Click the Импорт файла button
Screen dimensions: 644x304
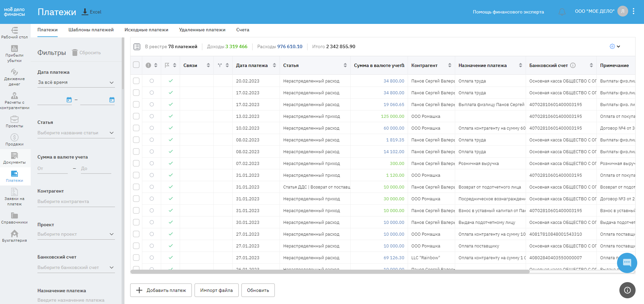[216, 290]
